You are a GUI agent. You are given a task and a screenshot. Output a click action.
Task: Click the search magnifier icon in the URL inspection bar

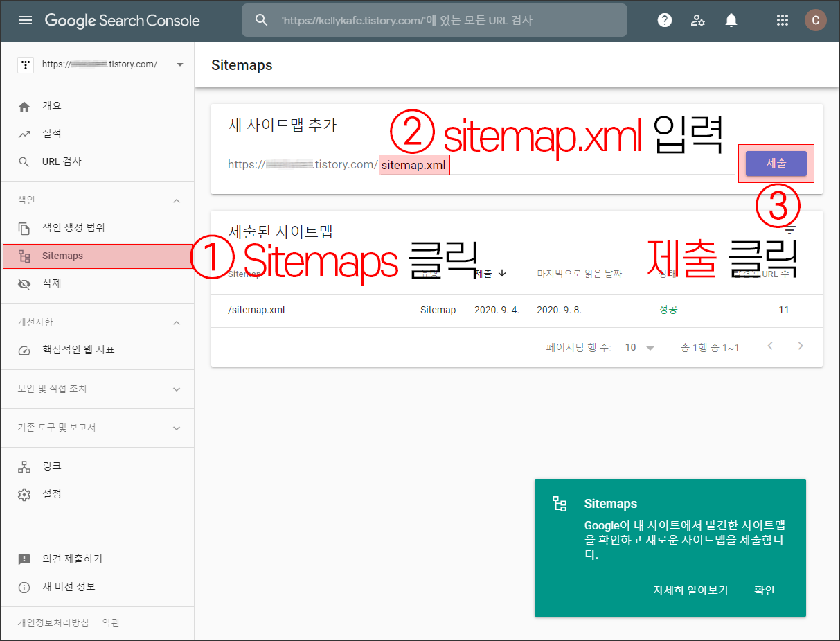point(261,20)
